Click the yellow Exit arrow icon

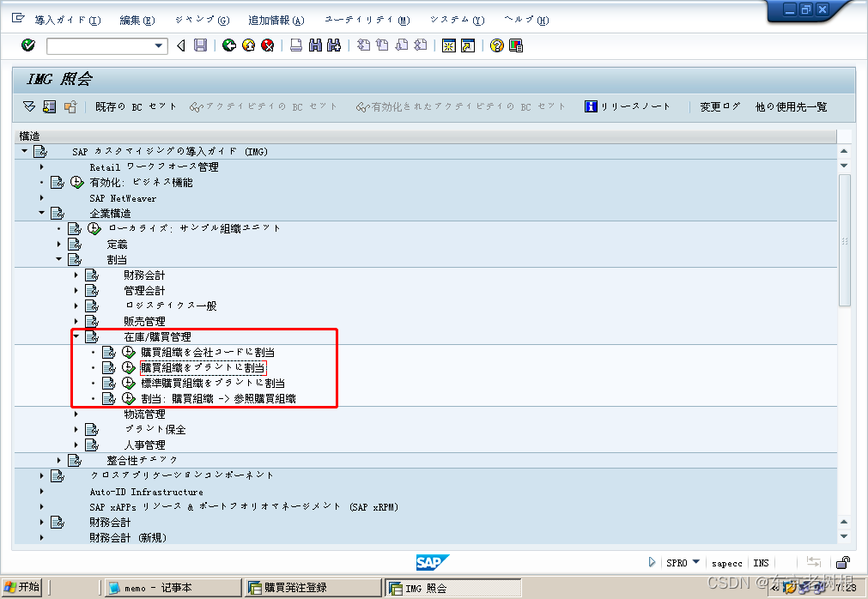(x=249, y=45)
